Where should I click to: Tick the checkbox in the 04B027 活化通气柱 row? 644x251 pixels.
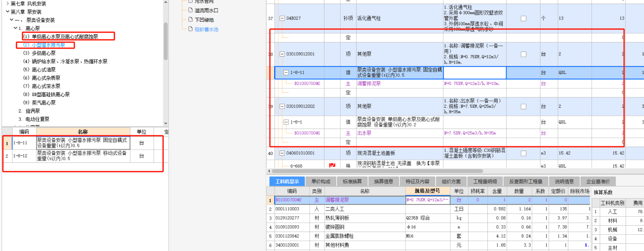(x=523, y=18)
